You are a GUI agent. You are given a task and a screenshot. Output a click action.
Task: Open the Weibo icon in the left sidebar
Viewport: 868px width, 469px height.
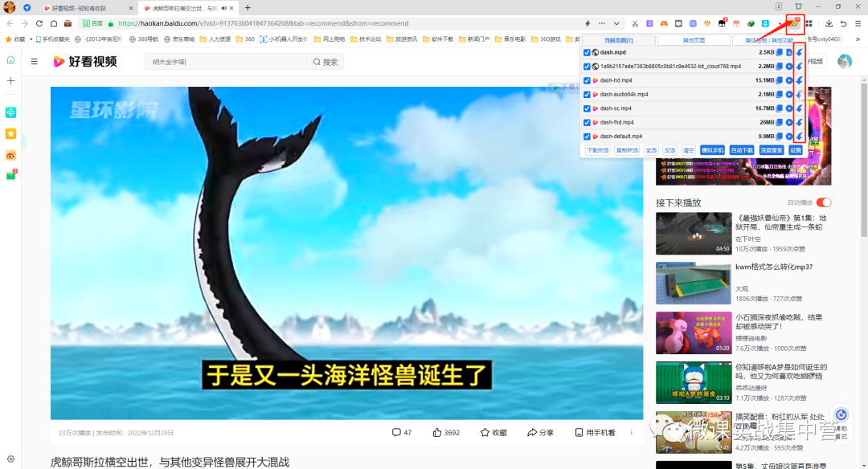coord(10,156)
